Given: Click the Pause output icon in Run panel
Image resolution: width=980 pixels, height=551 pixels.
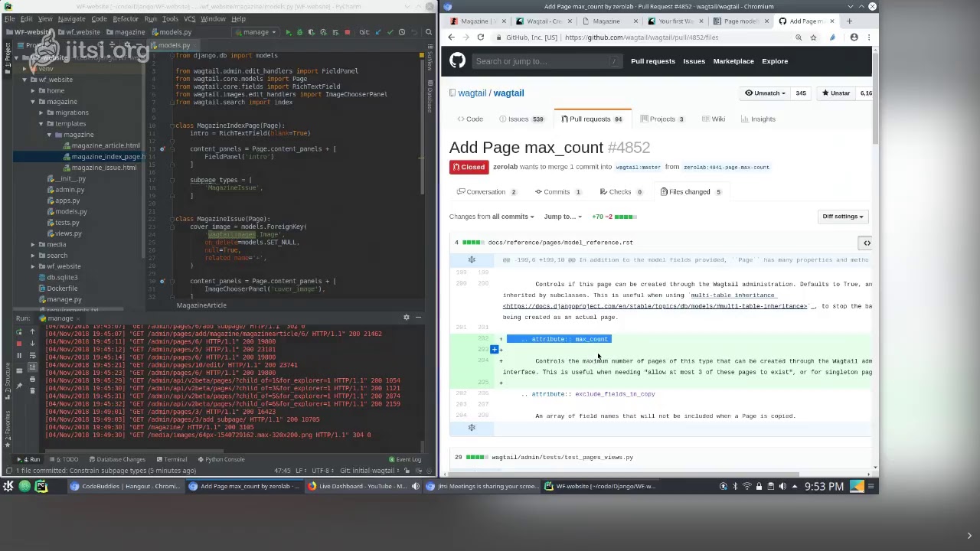Looking at the screenshot, I should [19, 355].
